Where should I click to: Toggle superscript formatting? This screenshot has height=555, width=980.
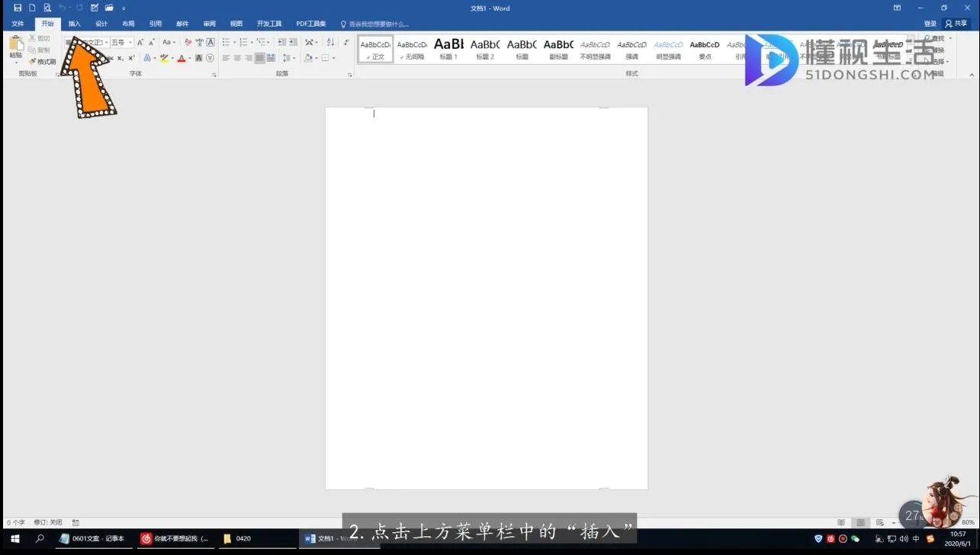pos(131,58)
